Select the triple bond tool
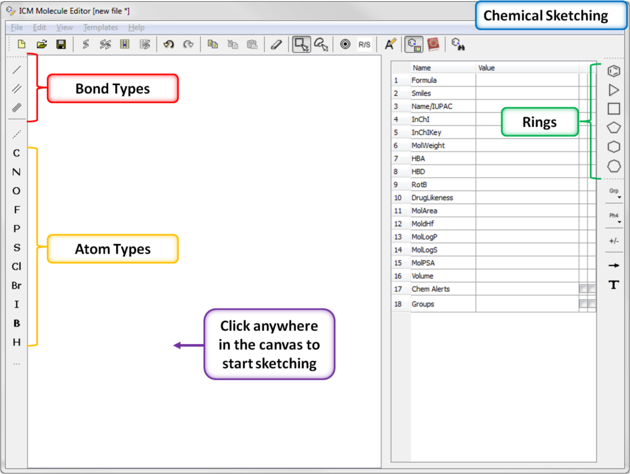 click(17, 108)
